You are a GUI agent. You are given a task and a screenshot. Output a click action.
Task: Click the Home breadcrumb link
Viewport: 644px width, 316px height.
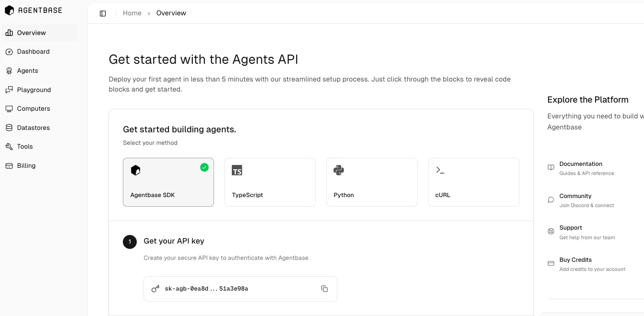132,13
